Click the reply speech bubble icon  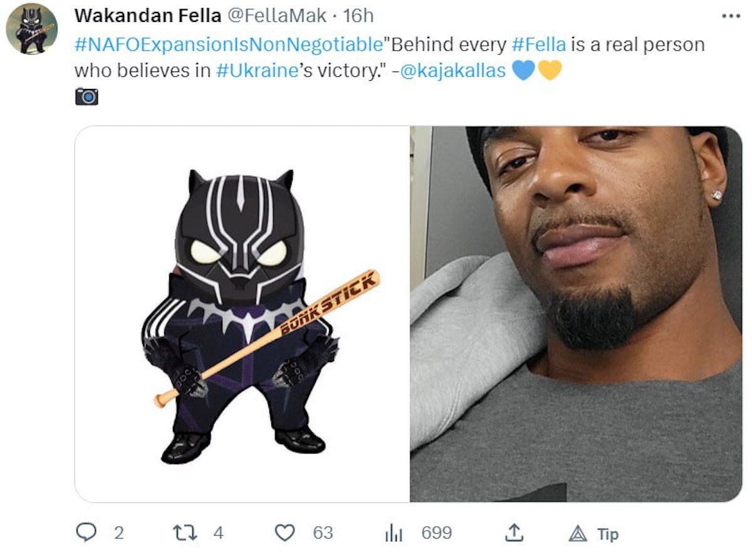click(85, 533)
